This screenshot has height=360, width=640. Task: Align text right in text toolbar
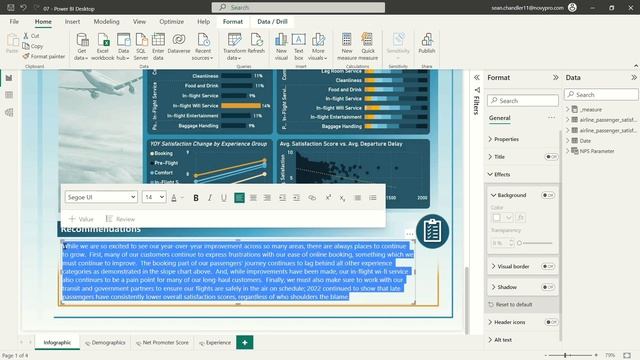(x=267, y=198)
